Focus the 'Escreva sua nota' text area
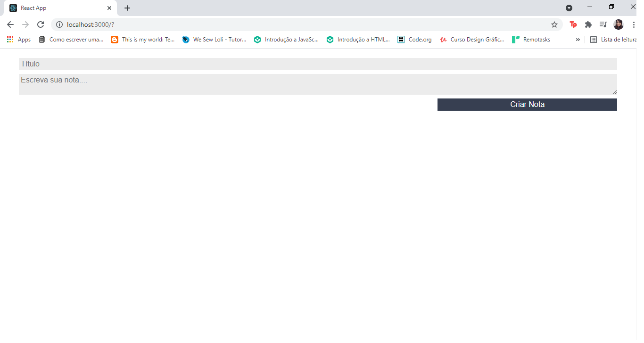Screen dimensions: 644x343 pyautogui.click(x=318, y=84)
